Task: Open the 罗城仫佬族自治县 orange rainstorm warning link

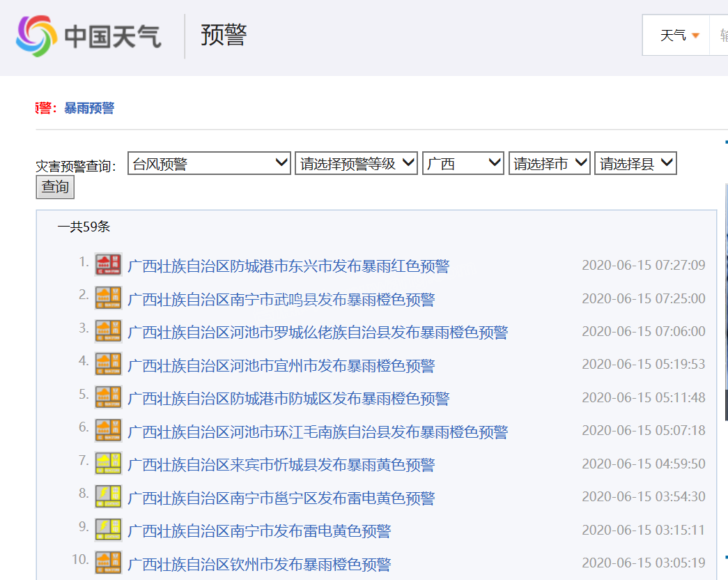Action: point(317,333)
